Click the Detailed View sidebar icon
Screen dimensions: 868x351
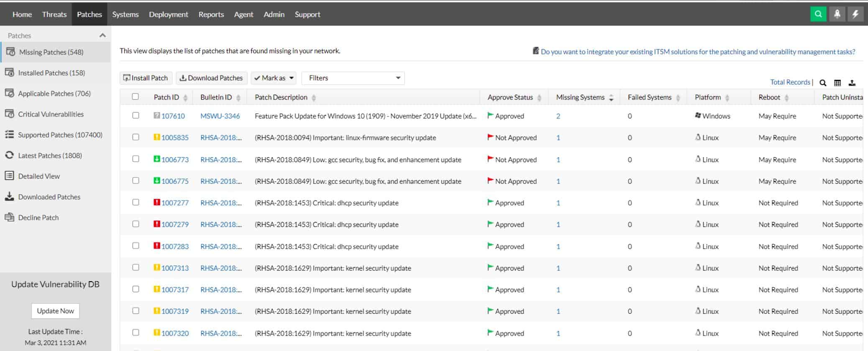pos(9,176)
